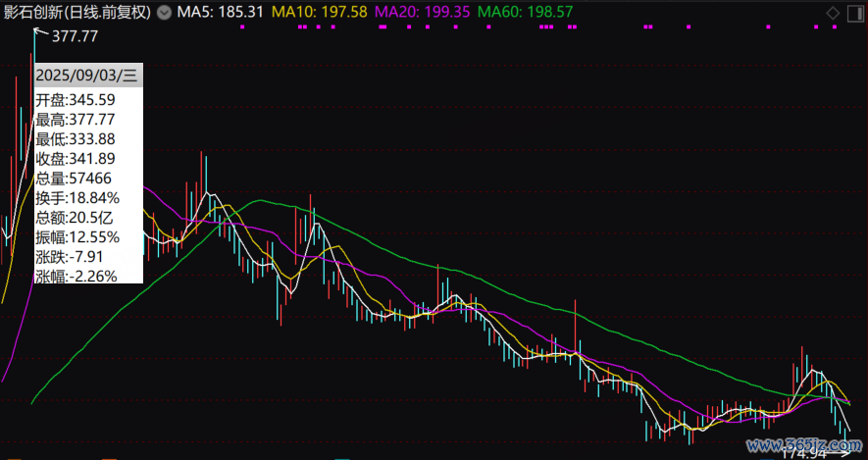Click the 2025/09/03/三 date header
The width and height of the screenshot is (868, 460).
(88, 76)
